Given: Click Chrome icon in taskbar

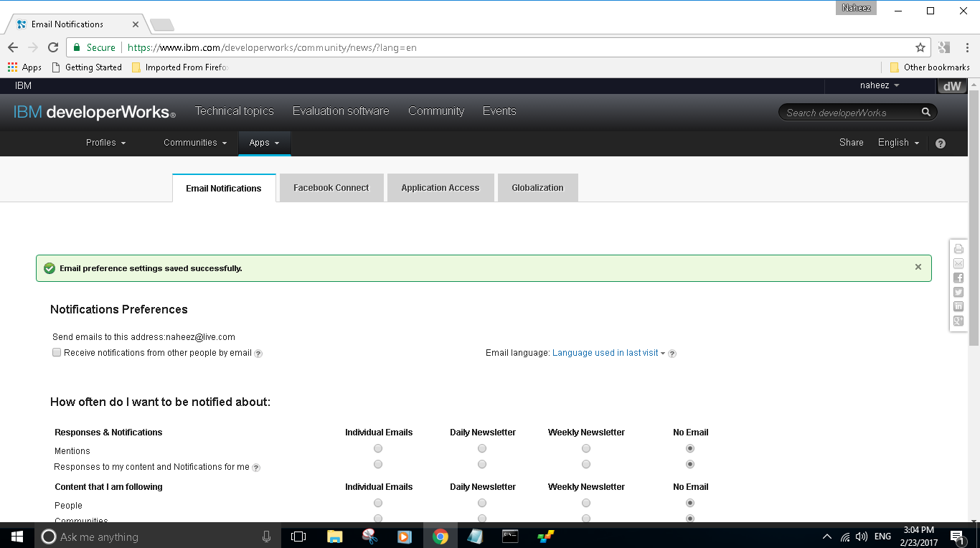Looking at the screenshot, I should point(440,536).
